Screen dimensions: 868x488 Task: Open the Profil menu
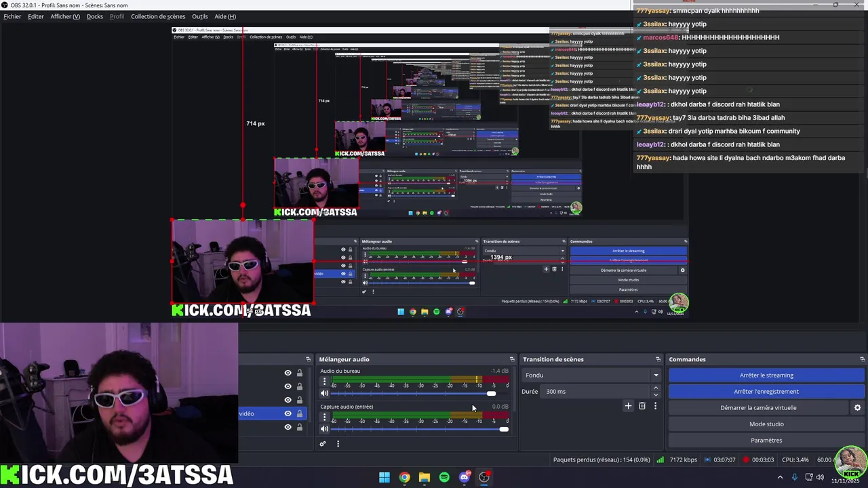tap(117, 16)
